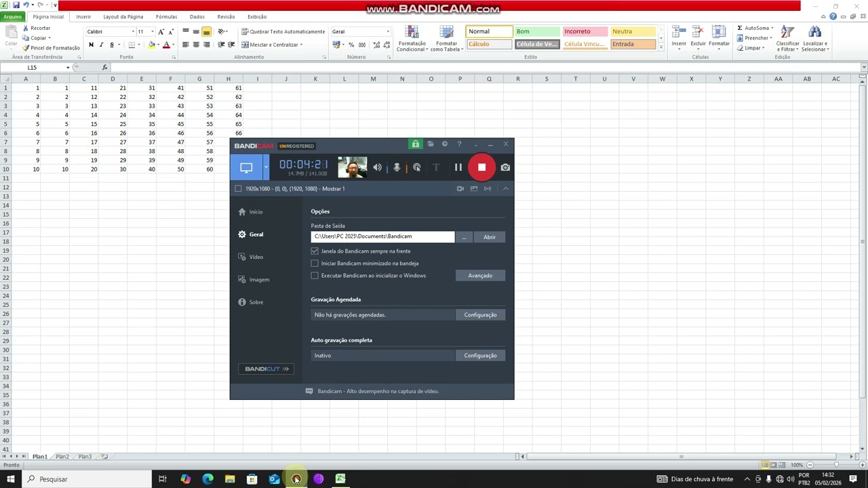Click Pincel de Formatação
This screenshot has height=488, width=868.
51,47
